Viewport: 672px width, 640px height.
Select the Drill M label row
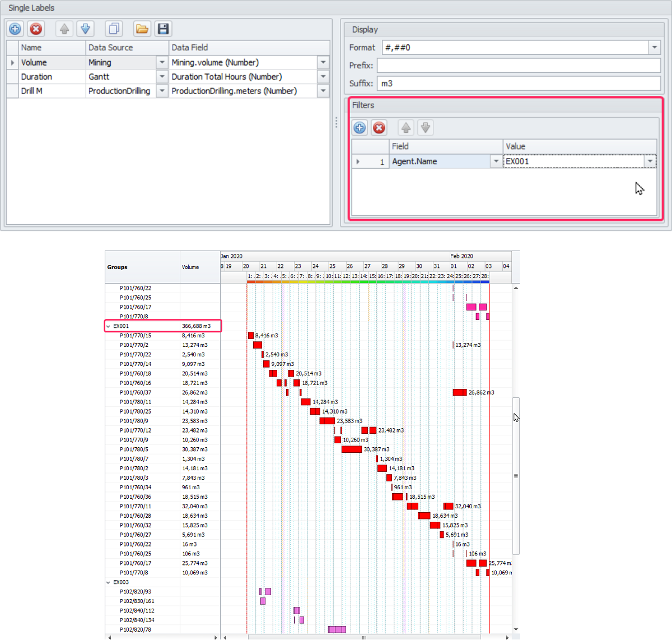[x=32, y=91]
